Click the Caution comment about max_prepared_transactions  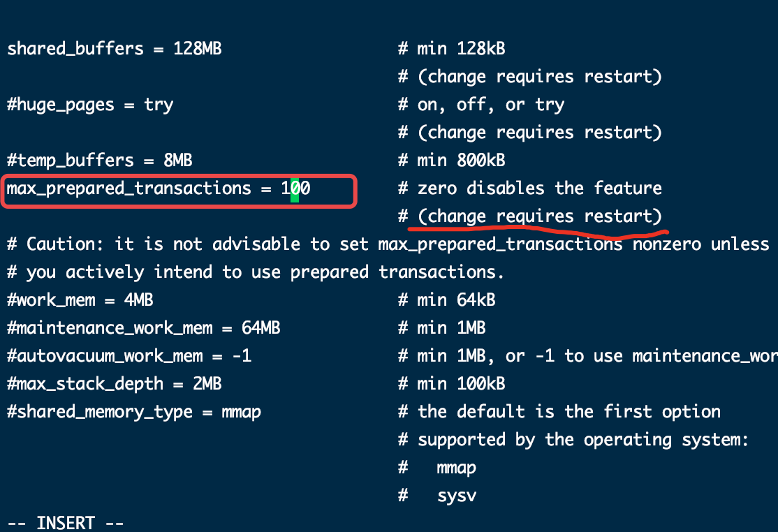pos(388,244)
